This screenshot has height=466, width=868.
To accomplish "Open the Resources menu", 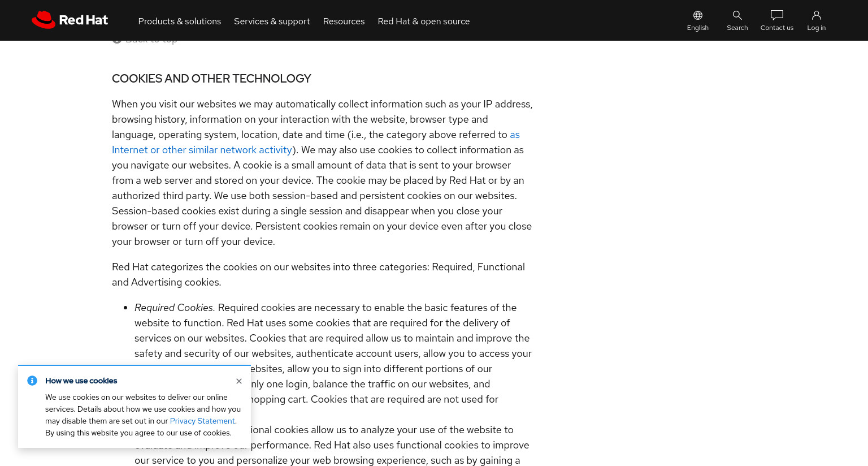I will point(344,21).
